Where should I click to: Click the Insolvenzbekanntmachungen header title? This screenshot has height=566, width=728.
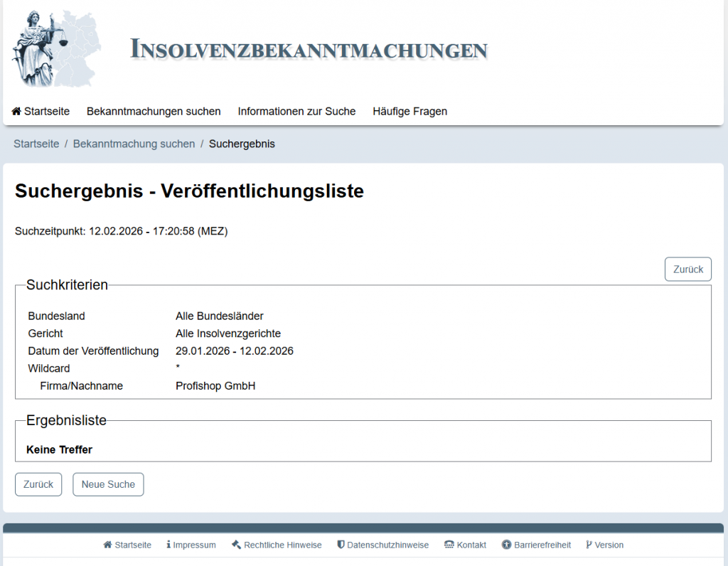pos(309,50)
